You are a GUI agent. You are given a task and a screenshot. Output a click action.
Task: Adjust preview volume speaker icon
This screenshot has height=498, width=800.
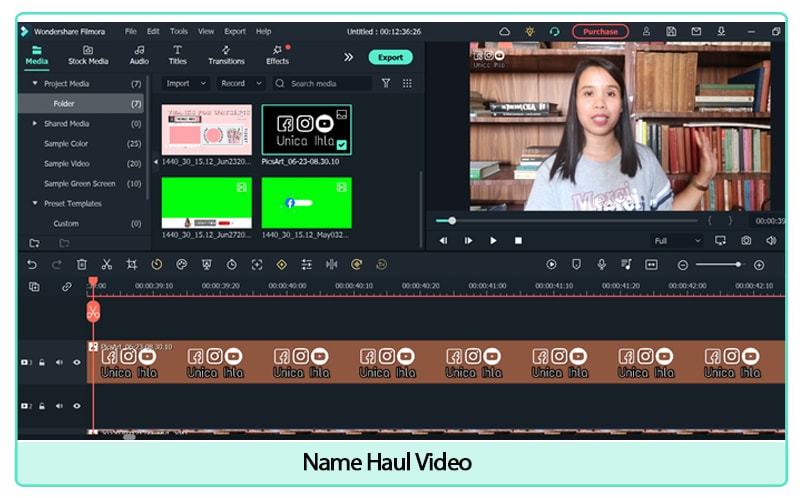(x=771, y=240)
